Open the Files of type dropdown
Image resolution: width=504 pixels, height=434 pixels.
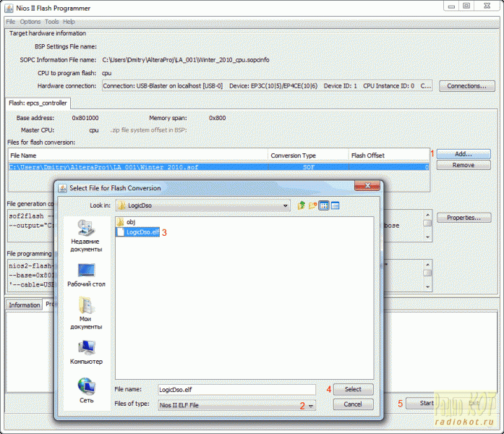(311, 405)
